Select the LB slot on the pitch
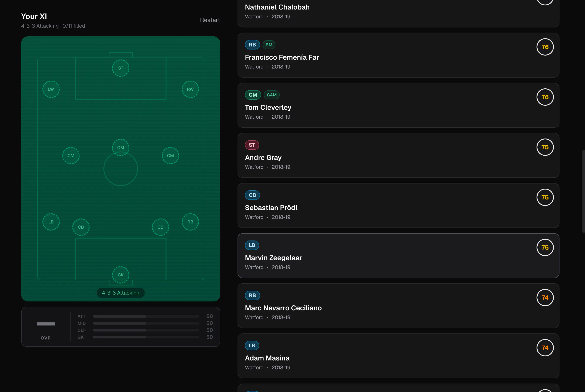Screen dimensions: 585x392 click(51, 222)
